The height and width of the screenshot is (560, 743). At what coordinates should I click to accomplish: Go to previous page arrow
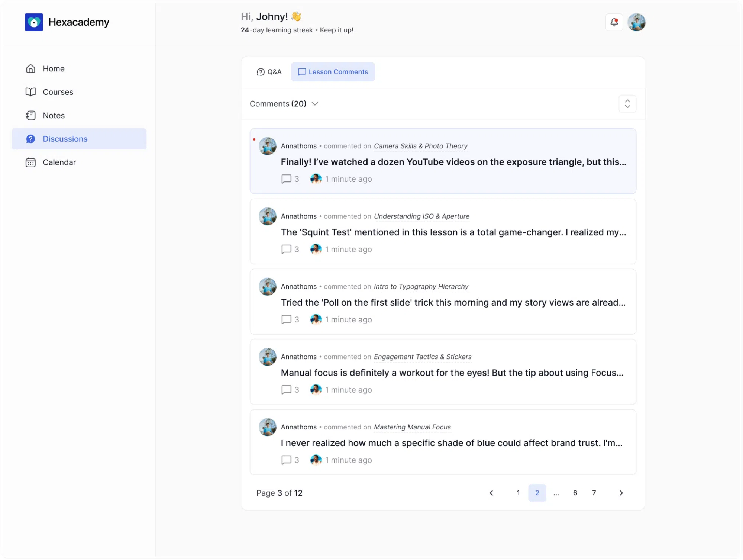click(491, 493)
